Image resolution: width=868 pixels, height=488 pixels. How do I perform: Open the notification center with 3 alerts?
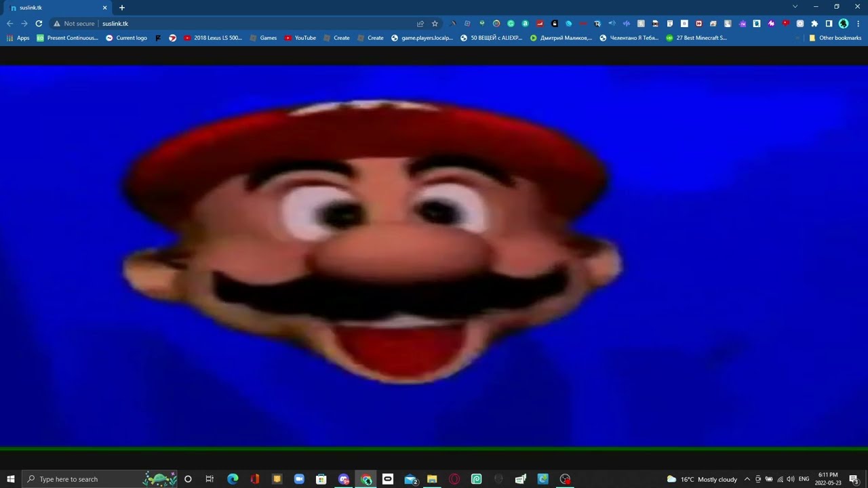854,479
